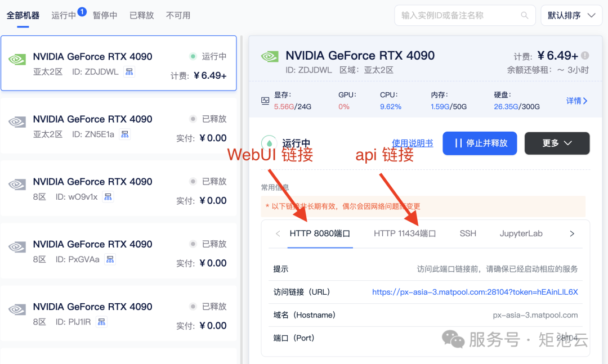Click the notification badge on 运行中 tab
The width and height of the screenshot is (608, 364).
point(82,12)
